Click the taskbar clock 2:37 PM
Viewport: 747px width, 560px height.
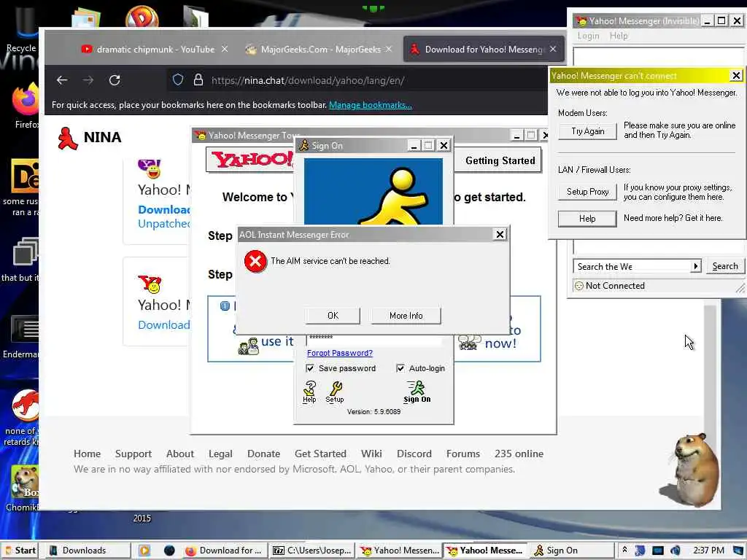click(x=708, y=551)
